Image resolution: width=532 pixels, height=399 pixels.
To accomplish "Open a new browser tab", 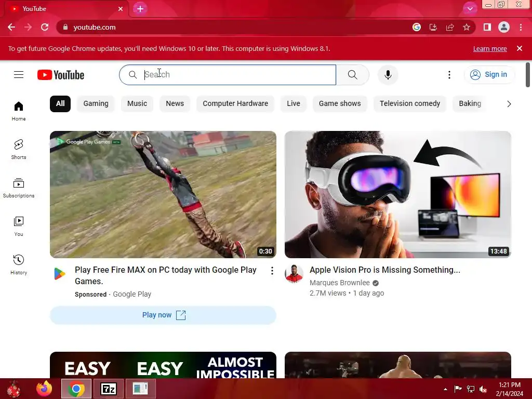I will 140,9.
